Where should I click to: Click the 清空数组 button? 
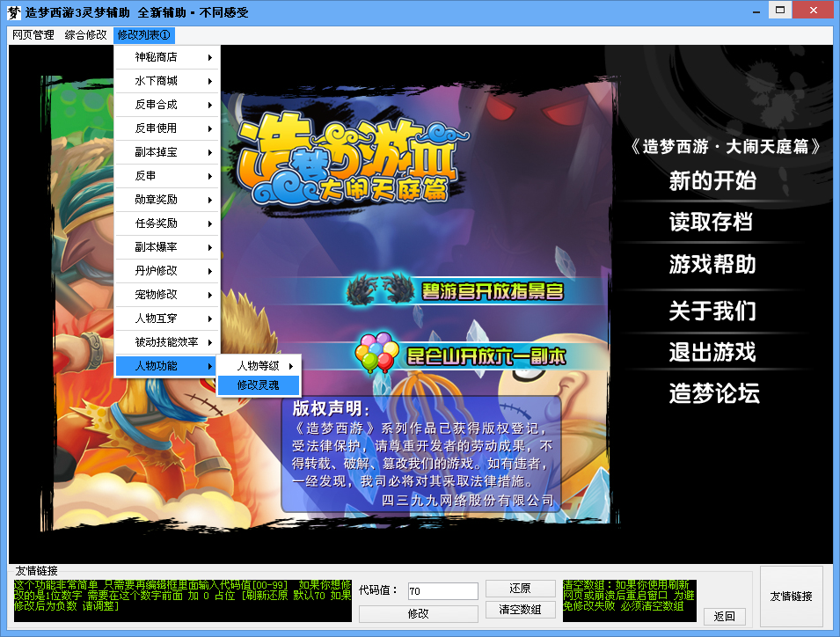[x=520, y=609]
